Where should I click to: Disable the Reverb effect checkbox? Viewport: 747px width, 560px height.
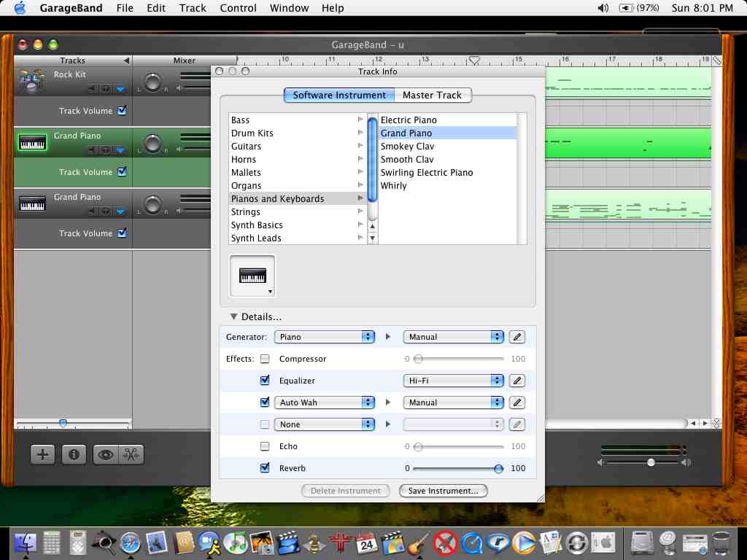[x=265, y=468]
